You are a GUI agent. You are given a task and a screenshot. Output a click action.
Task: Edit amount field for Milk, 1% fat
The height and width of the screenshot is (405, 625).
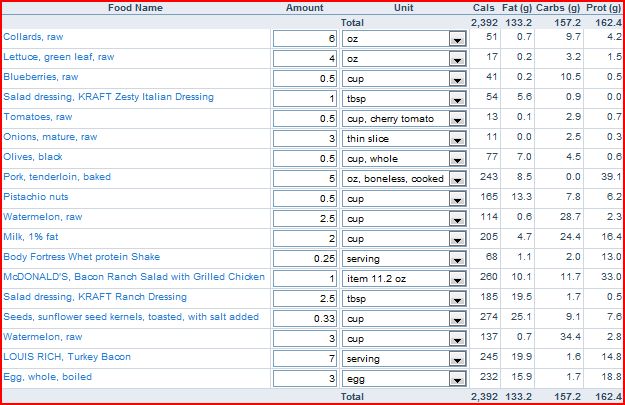click(305, 239)
